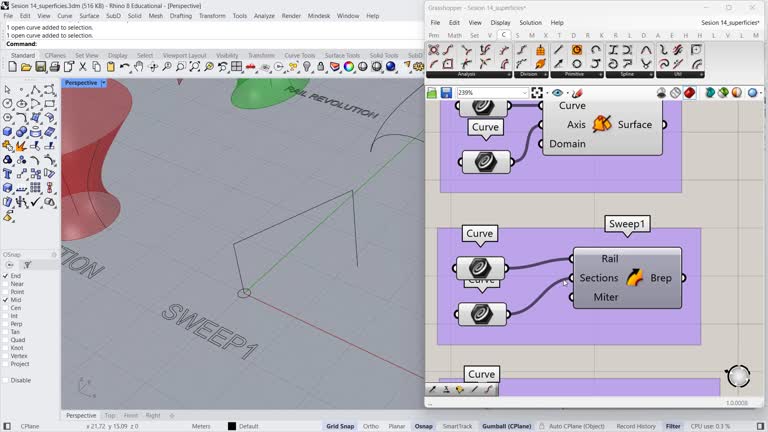
Task: Open the Perspective viewport dropdown arrow
Action: click(x=103, y=83)
